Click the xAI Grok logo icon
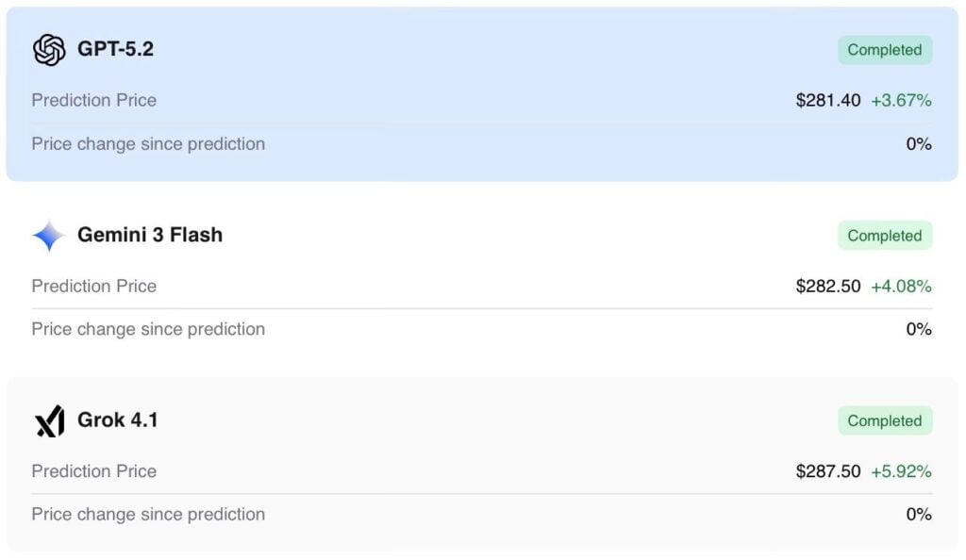Screen dimensions: 966x560 (x=49, y=420)
